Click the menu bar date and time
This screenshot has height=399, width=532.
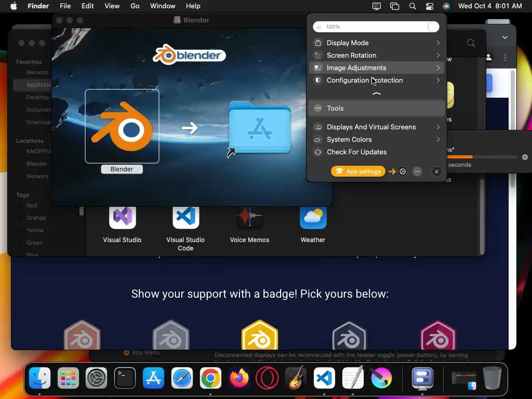pos(490,6)
